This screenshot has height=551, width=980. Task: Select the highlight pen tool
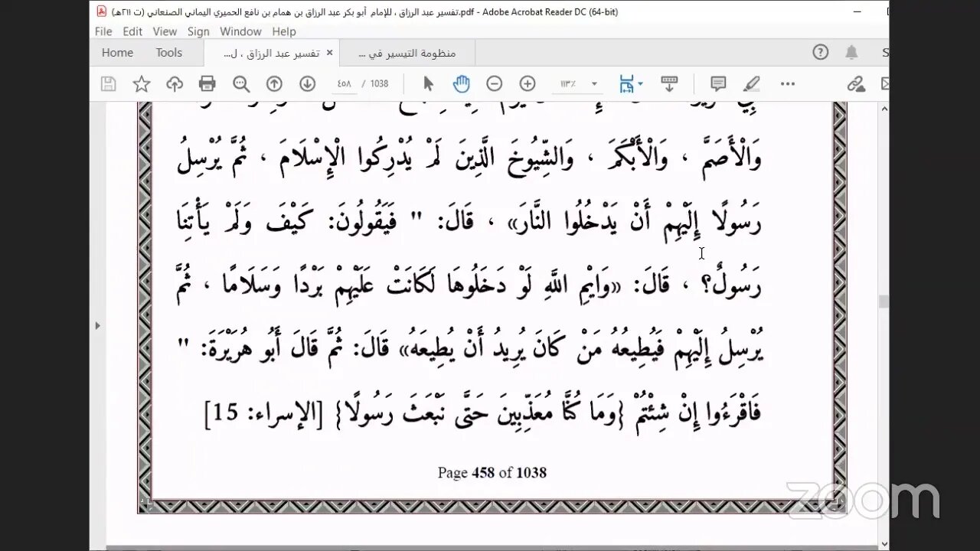751,84
